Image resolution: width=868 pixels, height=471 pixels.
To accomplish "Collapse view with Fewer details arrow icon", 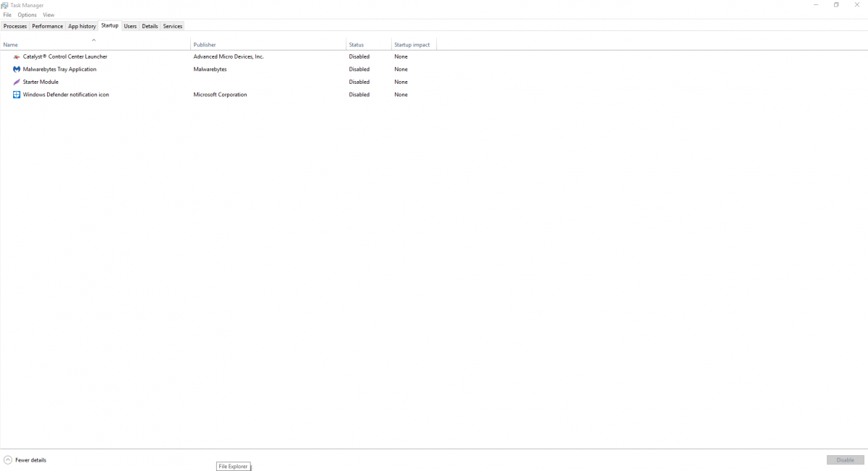I will pos(8,460).
